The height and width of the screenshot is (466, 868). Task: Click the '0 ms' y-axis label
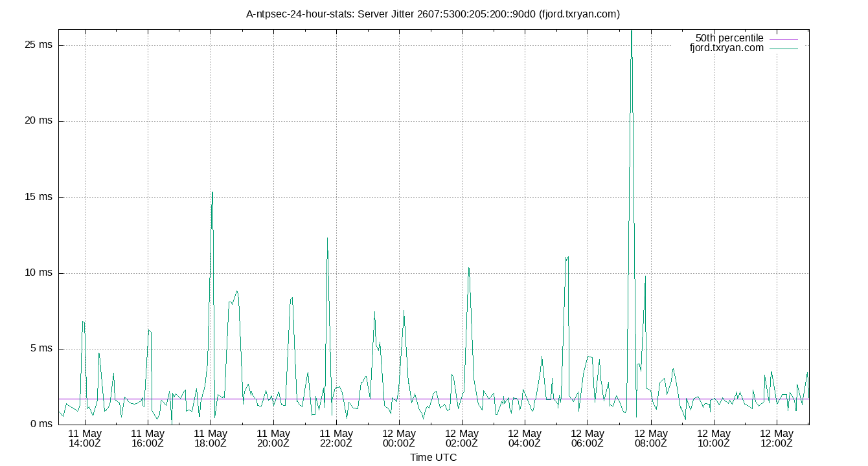[42, 425]
